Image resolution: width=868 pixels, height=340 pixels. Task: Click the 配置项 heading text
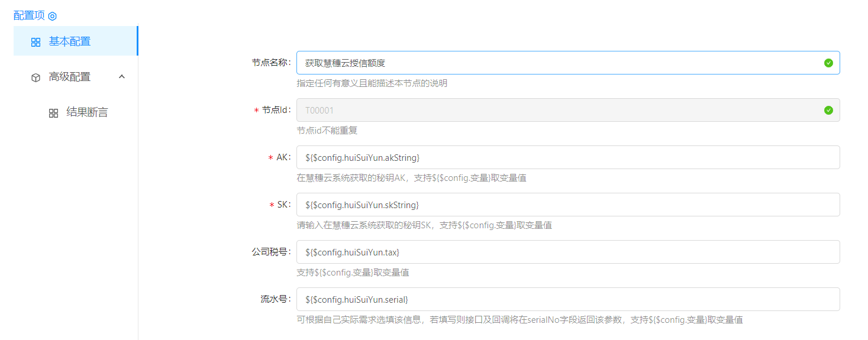point(29,15)
